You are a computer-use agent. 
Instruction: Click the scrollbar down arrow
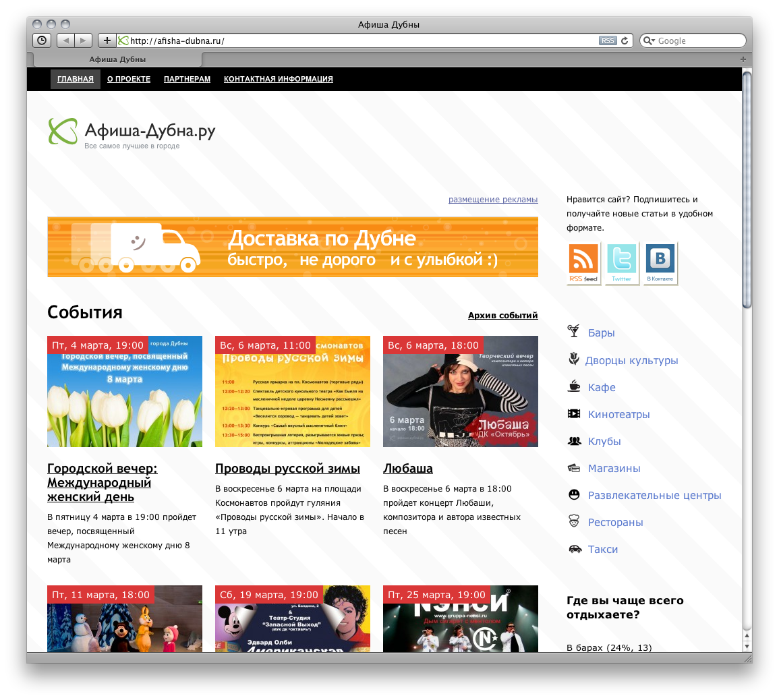coord(747,646)
